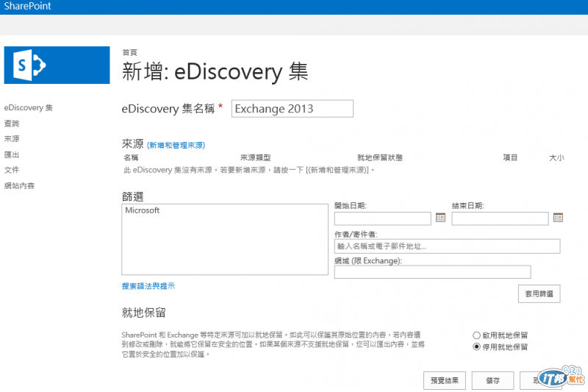Click the 預覽結果 button
588x392 pixels.
point(445,381)
